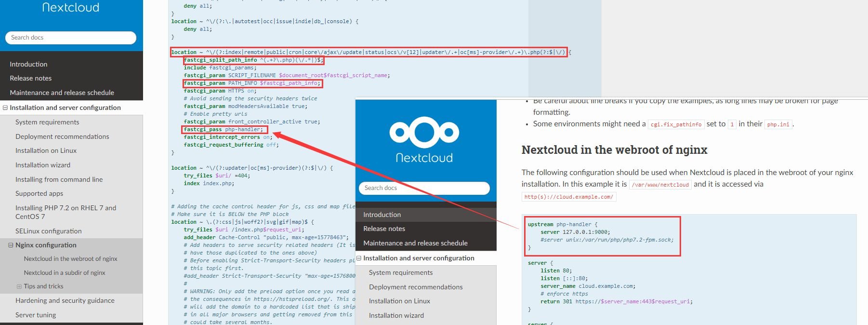Click the /var/www/nextcloud inline code
The image size is (868, 325).
click(661, 185)
